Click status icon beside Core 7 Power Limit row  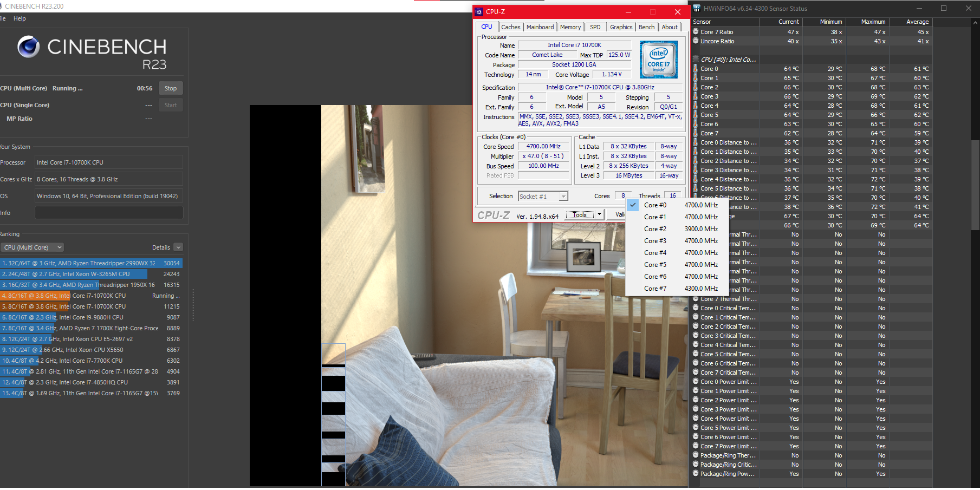coord(696,446)
